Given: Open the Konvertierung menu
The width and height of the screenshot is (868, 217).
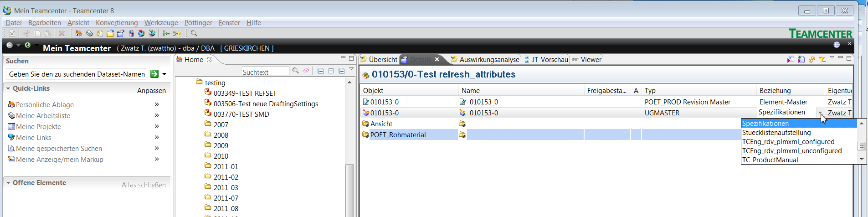Looking at the screenshot, I should point(117,23).
